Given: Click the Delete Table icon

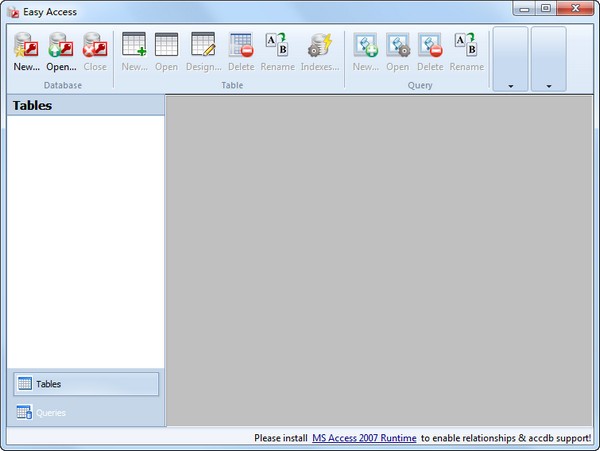Looking at the screenshot, I should 241,46.
